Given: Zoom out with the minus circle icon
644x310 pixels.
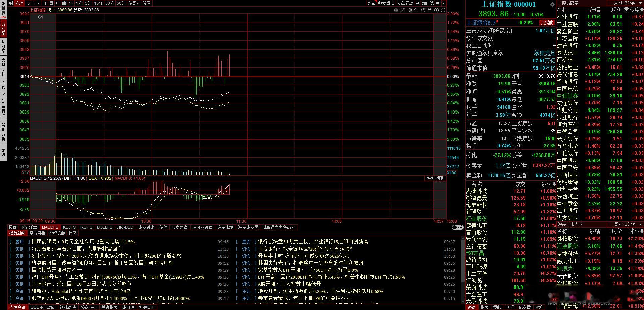Looking at the screenshot, I should [x=443, y=10].
